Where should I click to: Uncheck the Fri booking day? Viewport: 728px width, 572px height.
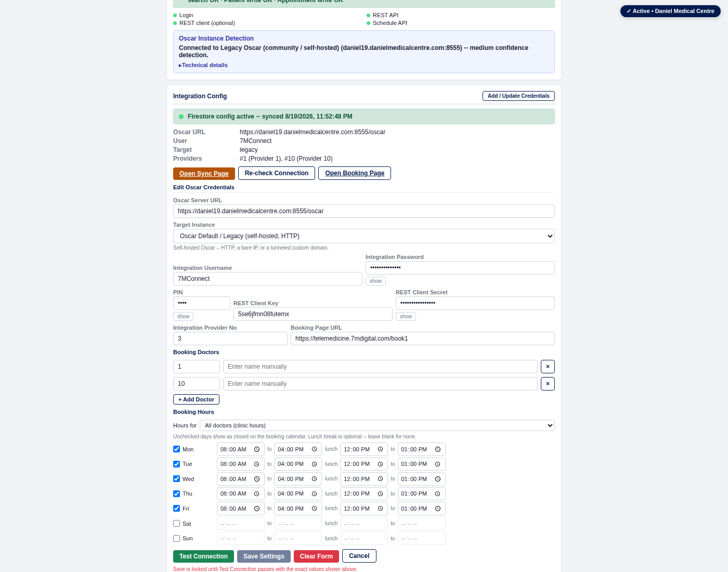pyautogui.click(x=177, y=509)
